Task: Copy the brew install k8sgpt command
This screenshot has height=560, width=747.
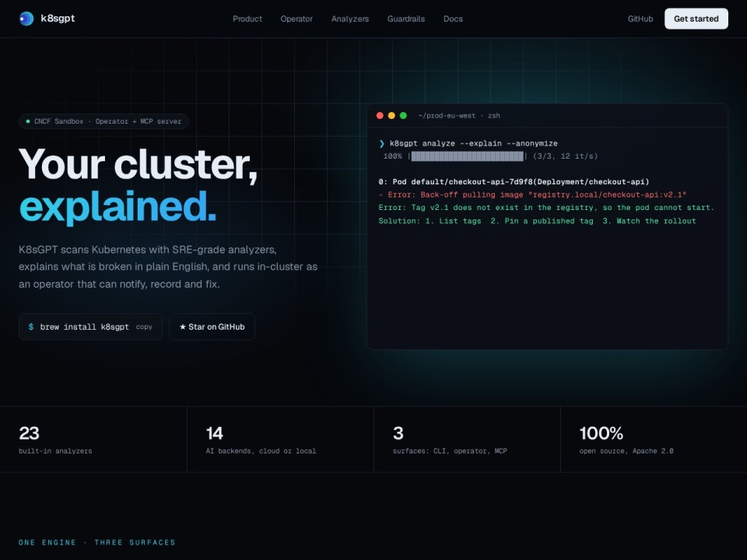Action: [144, 327]
